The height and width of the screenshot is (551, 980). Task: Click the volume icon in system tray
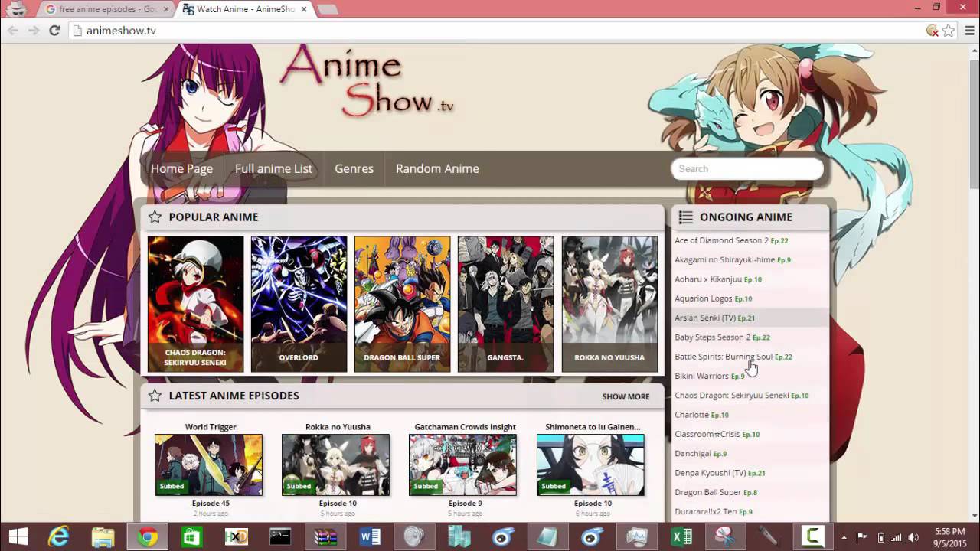(913, 537)
